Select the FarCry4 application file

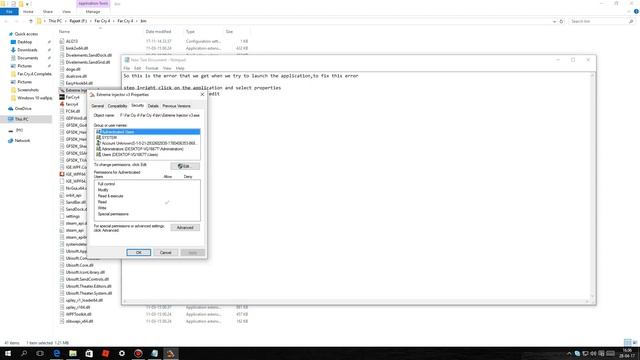tap(72, 97)
